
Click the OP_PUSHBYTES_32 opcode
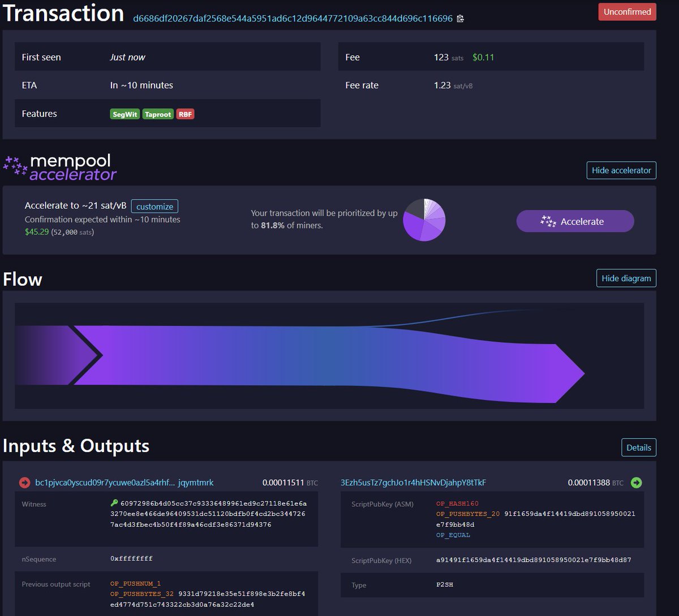[142, 594]
